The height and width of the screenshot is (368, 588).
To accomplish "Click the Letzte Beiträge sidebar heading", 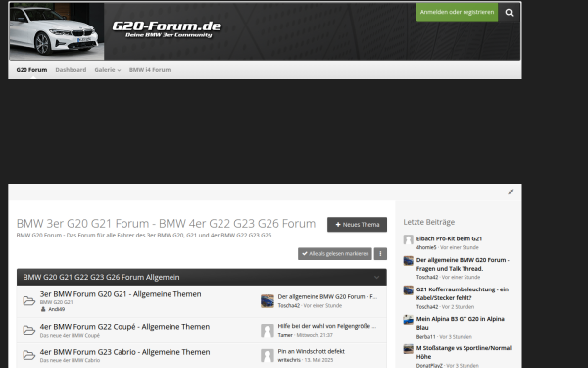I will (429, 222).
